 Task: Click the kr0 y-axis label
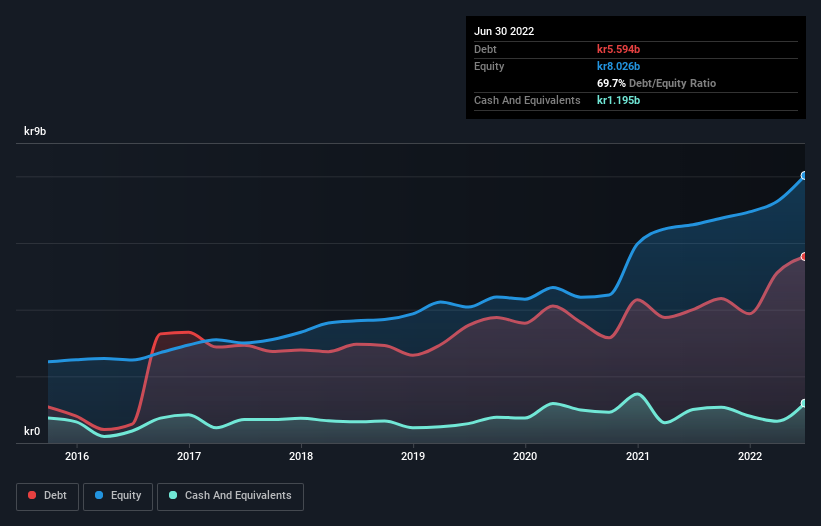point(32,431)
